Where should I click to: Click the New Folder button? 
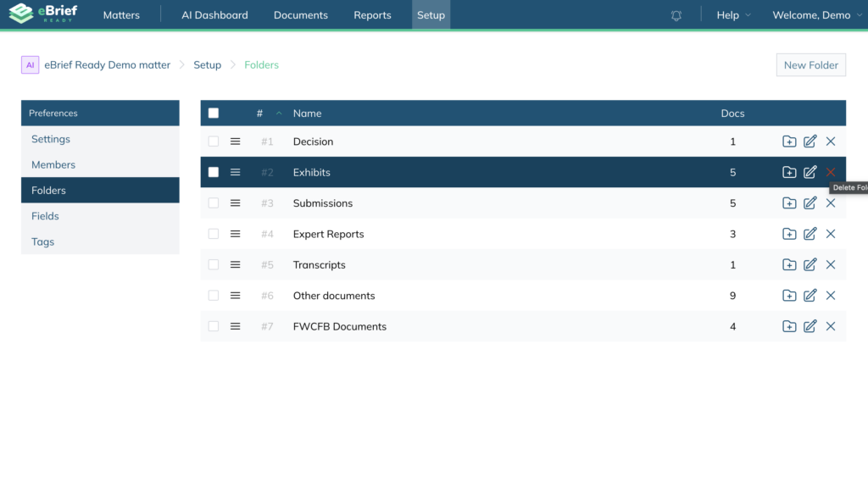point(811,64)
